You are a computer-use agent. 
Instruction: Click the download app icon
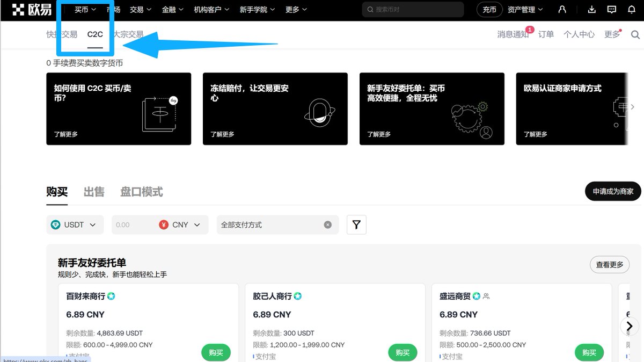tap(592, 10)
